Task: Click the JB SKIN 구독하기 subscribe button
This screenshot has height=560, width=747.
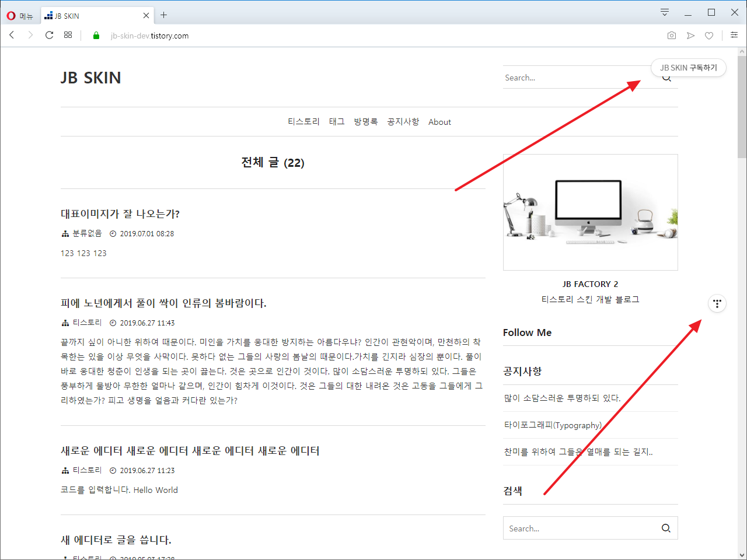Action: coord(689,68)
